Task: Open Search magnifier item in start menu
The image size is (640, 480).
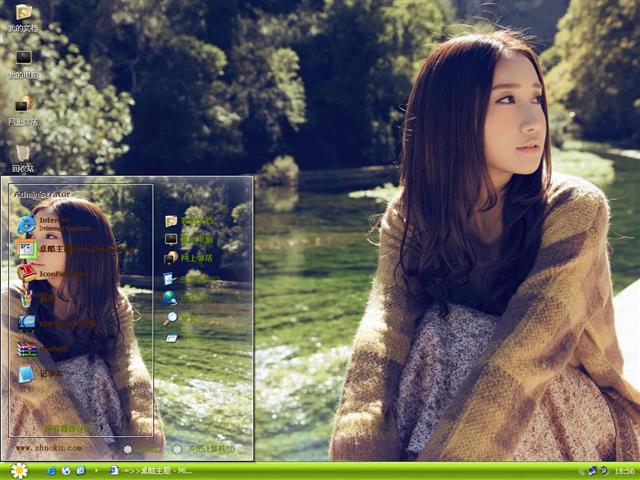Action: [x=184, y=318]
